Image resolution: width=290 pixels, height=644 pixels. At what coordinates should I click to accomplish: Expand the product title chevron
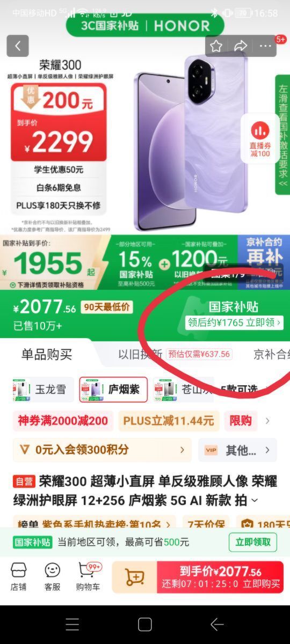pyautogui.click(x=255, y=500)
